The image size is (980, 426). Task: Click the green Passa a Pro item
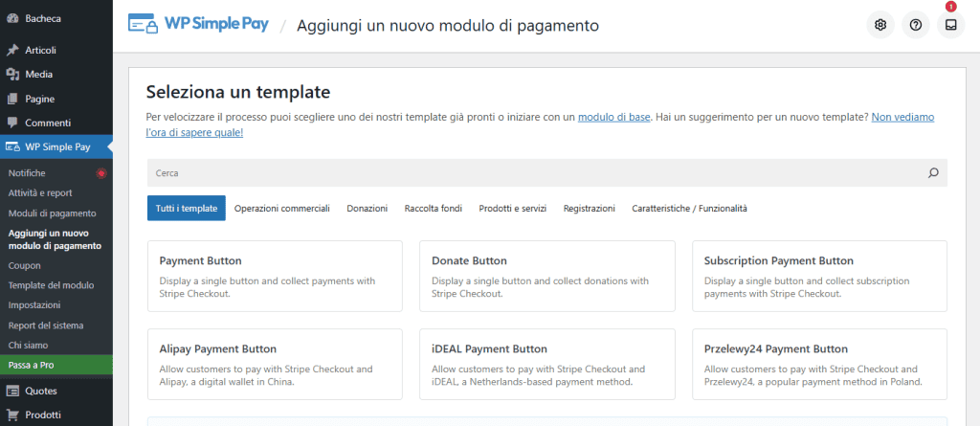point(56,366)
